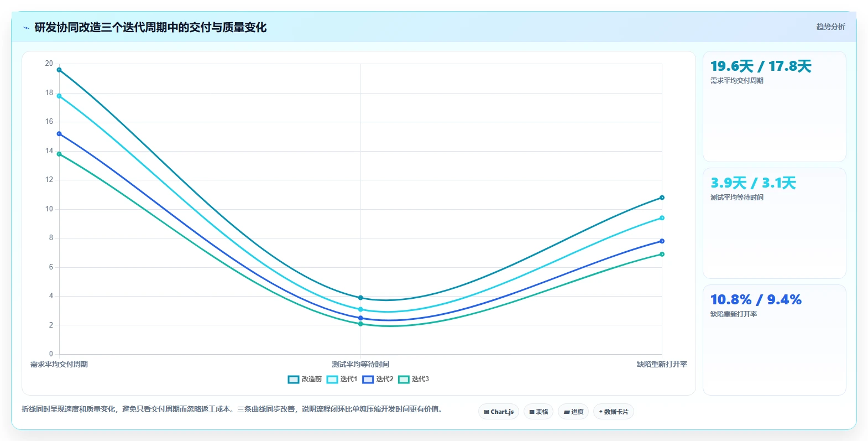Image resolution: width=868 pixels, height=441 pixels.
Task: Select the 表格 tag chip
Action: click(538, 412)
